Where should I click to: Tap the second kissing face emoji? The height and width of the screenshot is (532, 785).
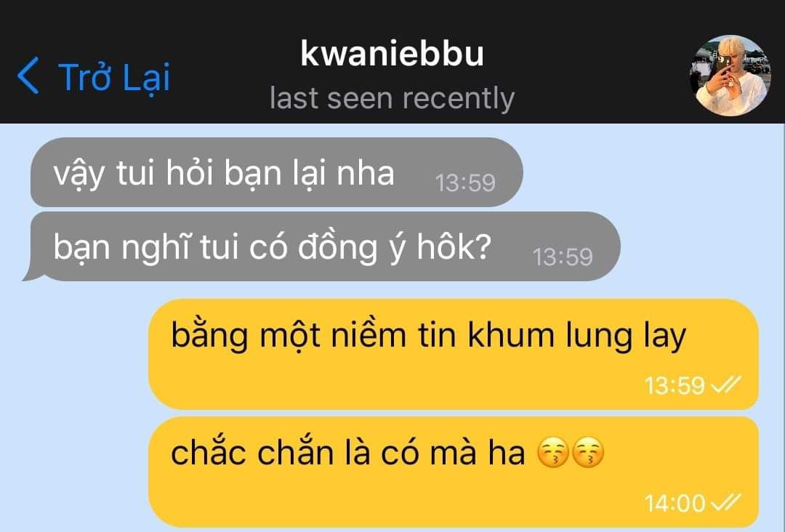588,453
